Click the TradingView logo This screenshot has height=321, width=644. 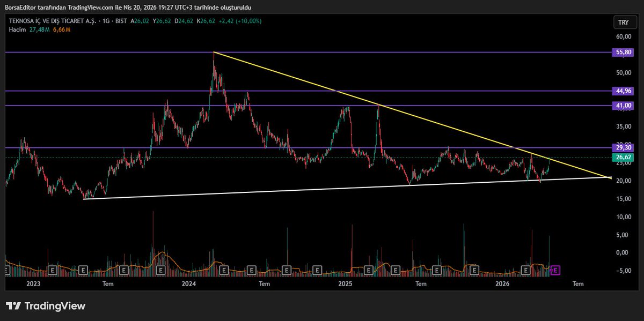tap(46, 306)
